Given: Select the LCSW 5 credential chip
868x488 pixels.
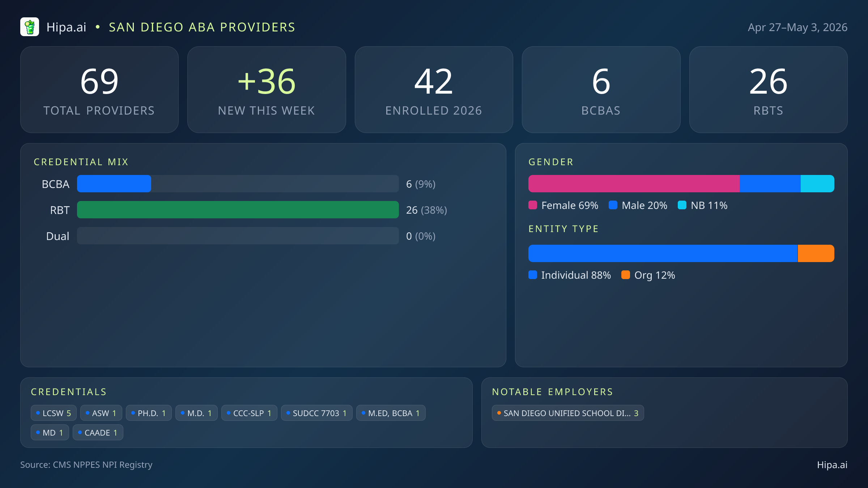Looking at the screenshot, I should coord(54,413).
